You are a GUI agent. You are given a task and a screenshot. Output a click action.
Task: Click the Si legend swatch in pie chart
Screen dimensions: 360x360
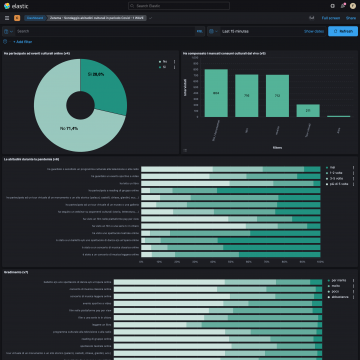[x=160, y=67]
